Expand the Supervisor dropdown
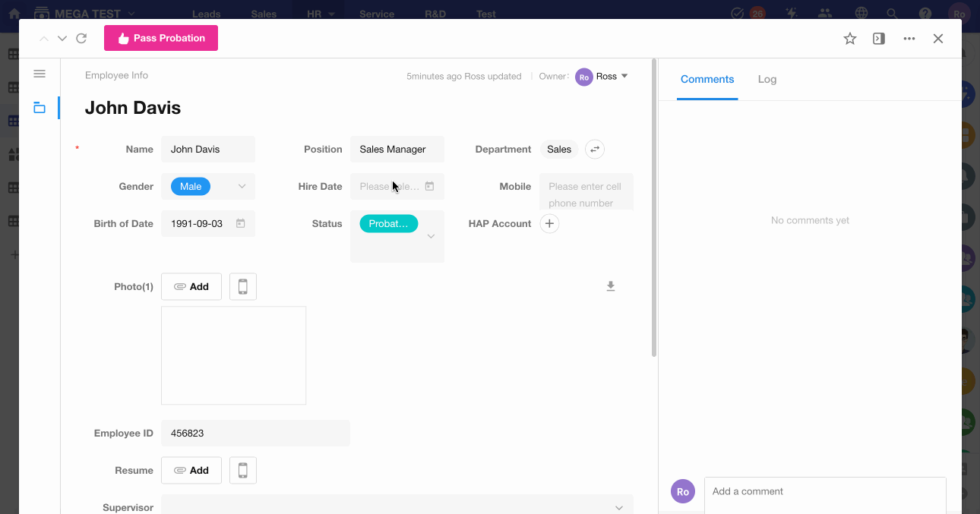This screenshot has height=514, width=980. 619,507
